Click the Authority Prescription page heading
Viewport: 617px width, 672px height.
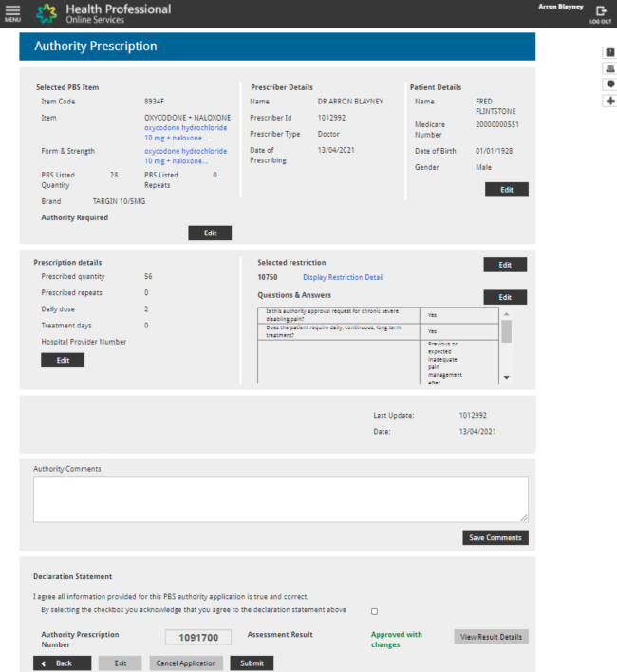point(96,46)
